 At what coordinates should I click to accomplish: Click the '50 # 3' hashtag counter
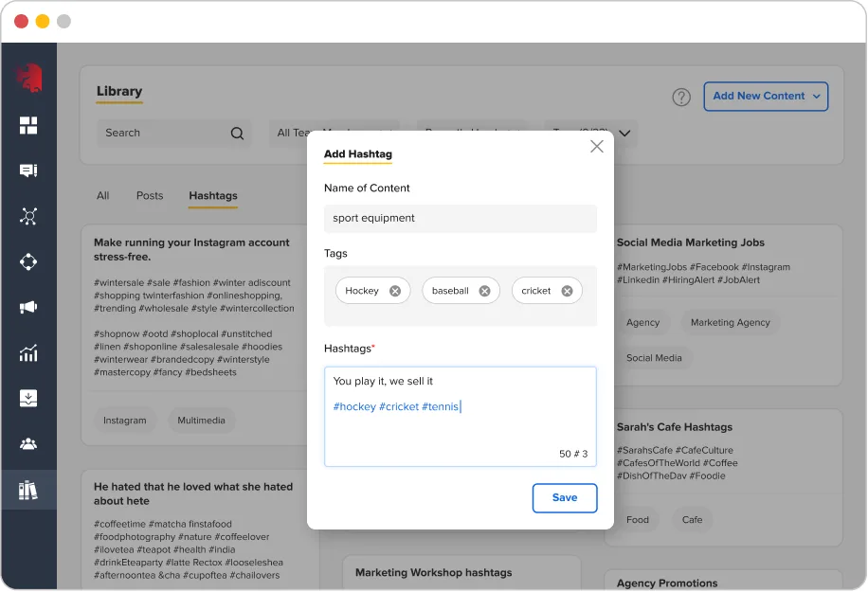click(x=573, y=455)
